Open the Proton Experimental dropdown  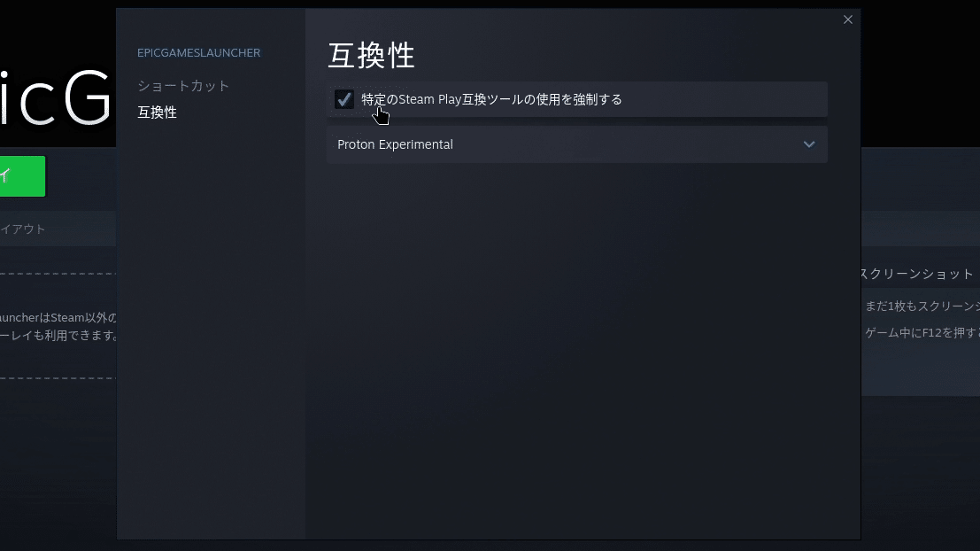tap(577, 144)
